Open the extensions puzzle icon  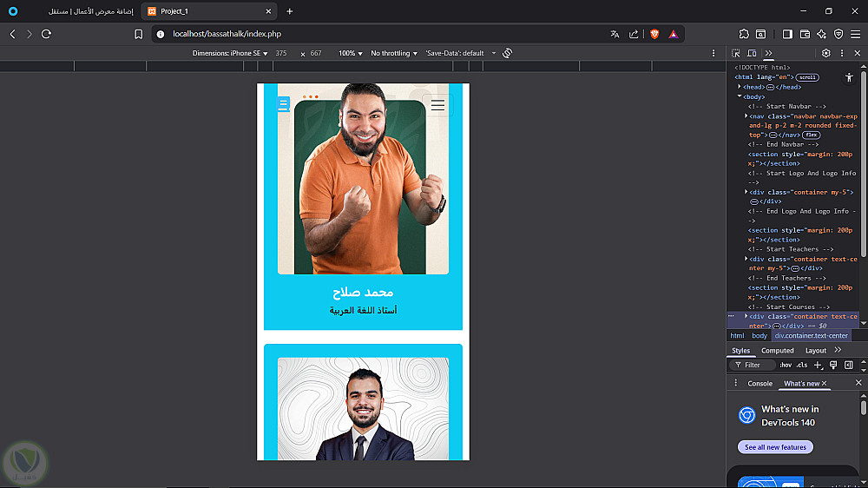(744, 34)
